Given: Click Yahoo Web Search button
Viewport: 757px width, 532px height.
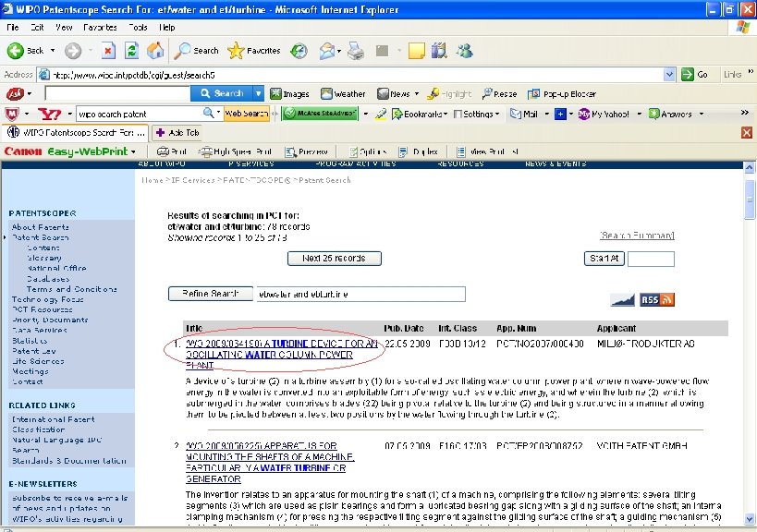Looking at the screenshot, I should pos(246,114).
